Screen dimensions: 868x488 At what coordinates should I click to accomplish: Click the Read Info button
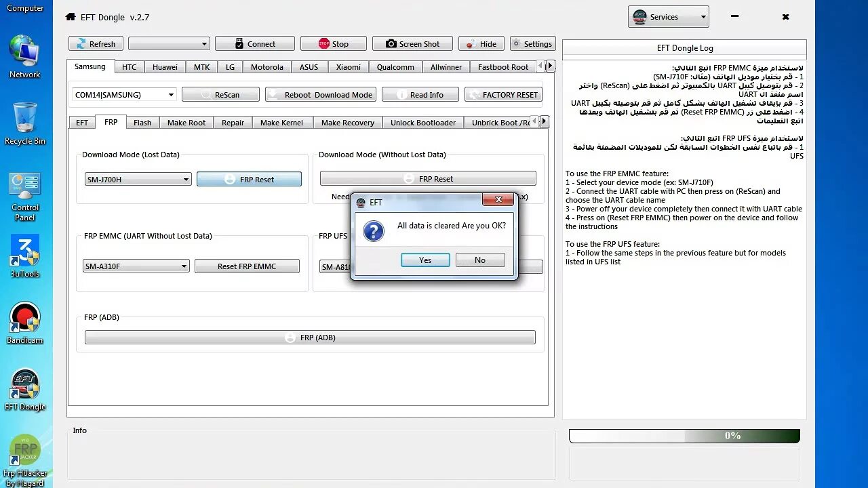coord(420,95)
